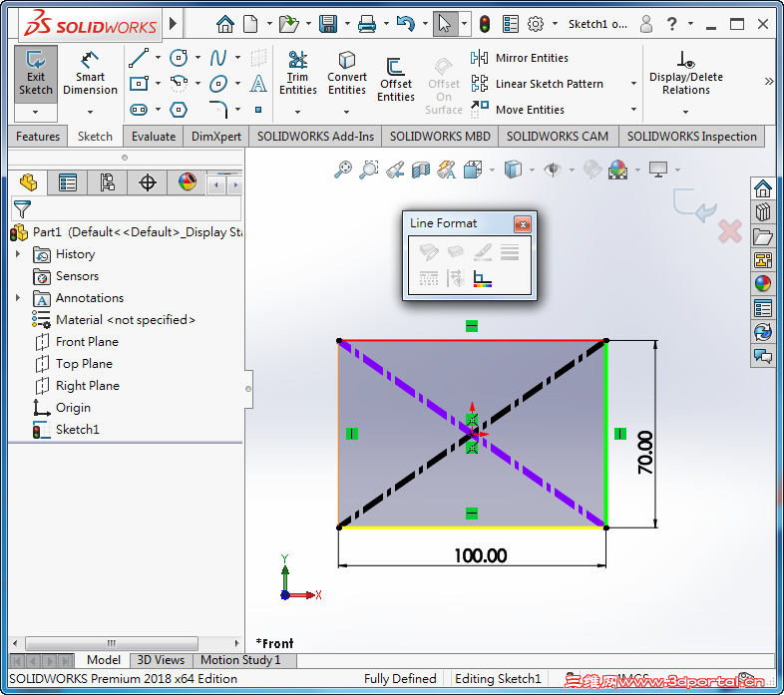Select the Ellipse sketch tool
The width and height of the screenshot is (784, 695).
click(x=218, y=83)
